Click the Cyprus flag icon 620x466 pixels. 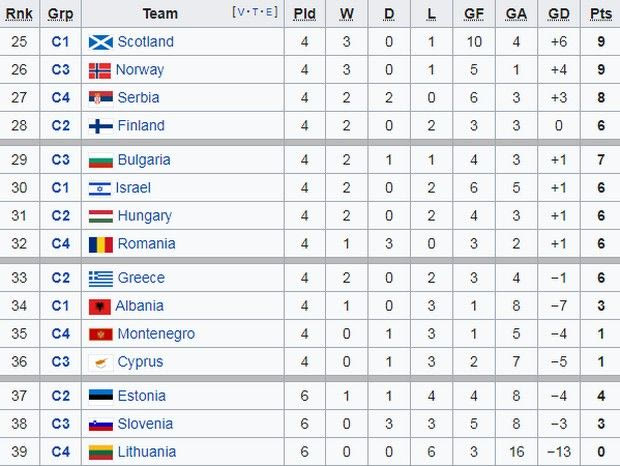(x=98, y=362)
